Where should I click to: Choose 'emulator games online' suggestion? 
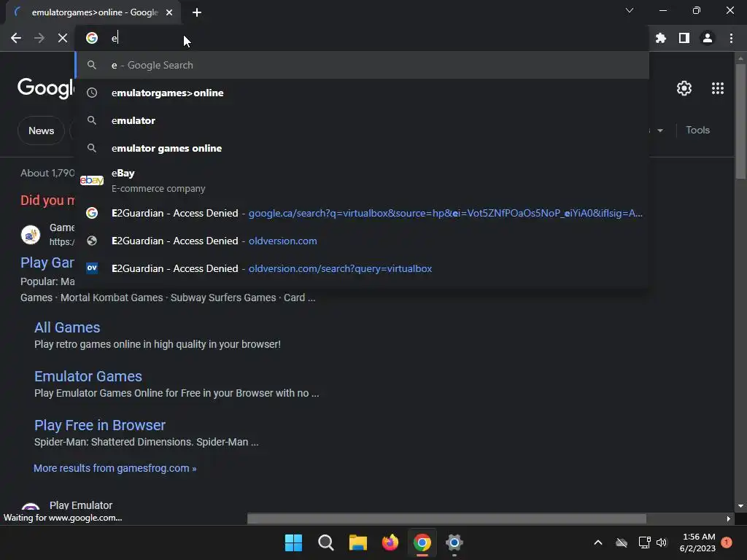pos(362,148)
